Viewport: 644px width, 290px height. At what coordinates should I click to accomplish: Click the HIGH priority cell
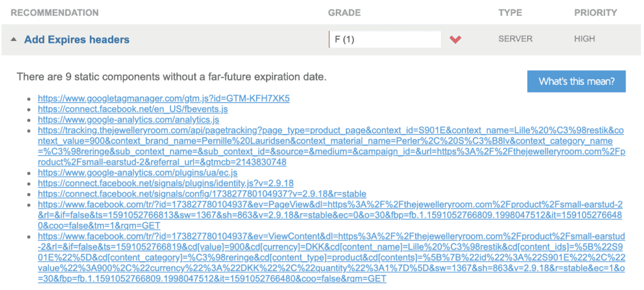(x=584, y=39)
